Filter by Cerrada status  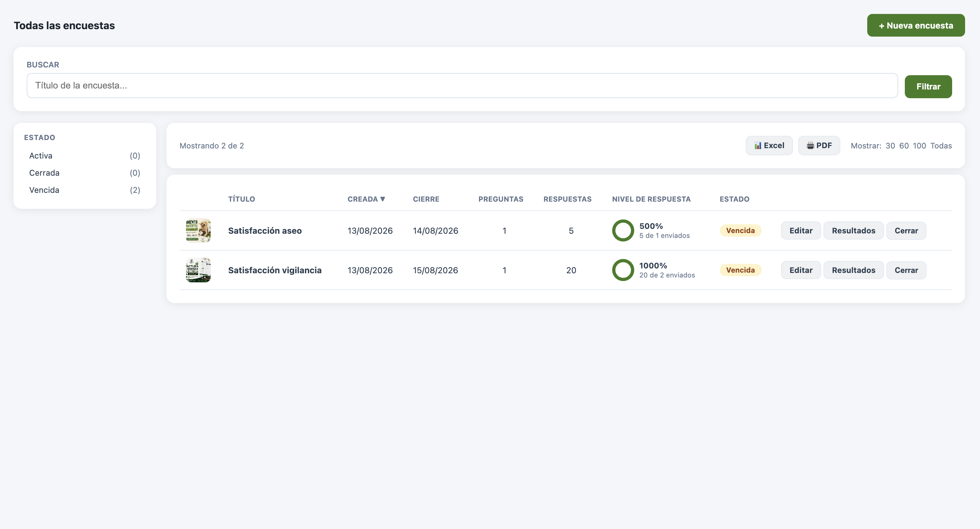85,173
